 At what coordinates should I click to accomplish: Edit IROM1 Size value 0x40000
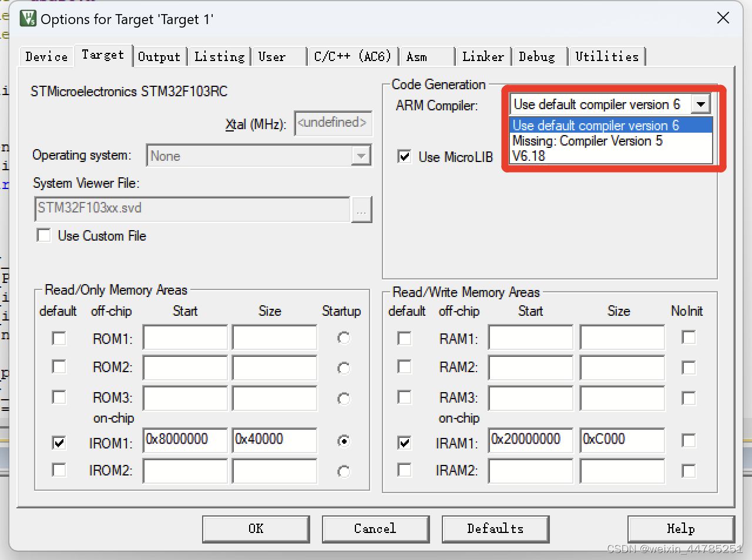pos(274,440)
